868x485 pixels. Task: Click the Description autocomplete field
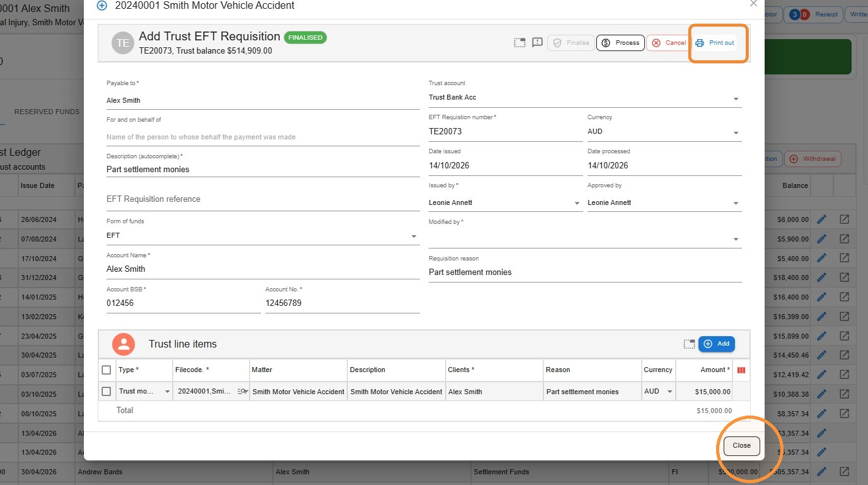(x=263, y=169)
